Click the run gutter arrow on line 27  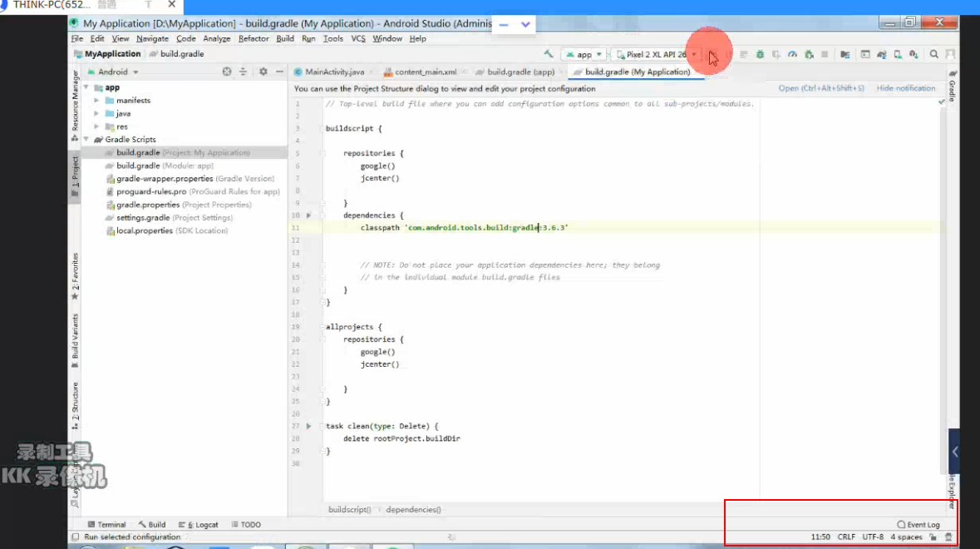308,426
